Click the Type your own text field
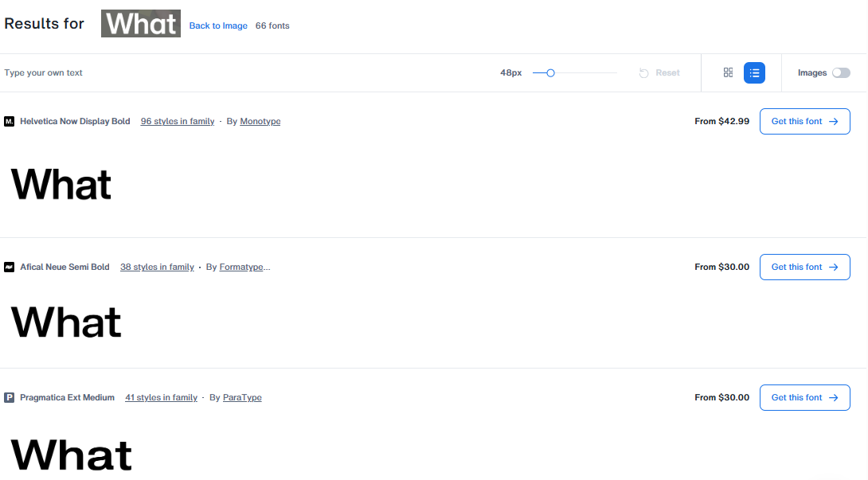Screen dimensions: 868x480 pyautogui.click(x=244, y=72)
